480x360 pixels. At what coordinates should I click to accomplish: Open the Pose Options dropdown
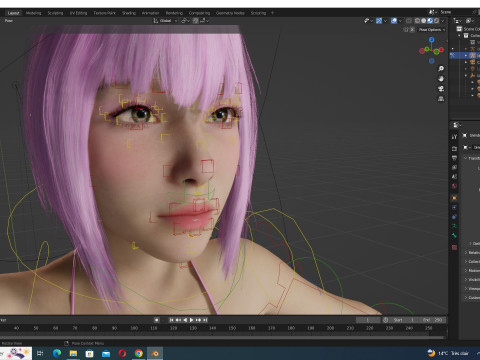[432, 30]
